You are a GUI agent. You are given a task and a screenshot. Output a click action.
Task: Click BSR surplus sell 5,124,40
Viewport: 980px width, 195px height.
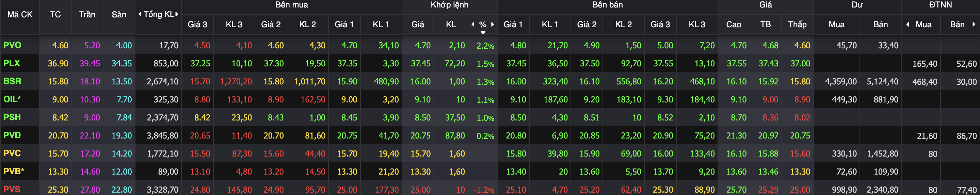click(x=883, y=82)
